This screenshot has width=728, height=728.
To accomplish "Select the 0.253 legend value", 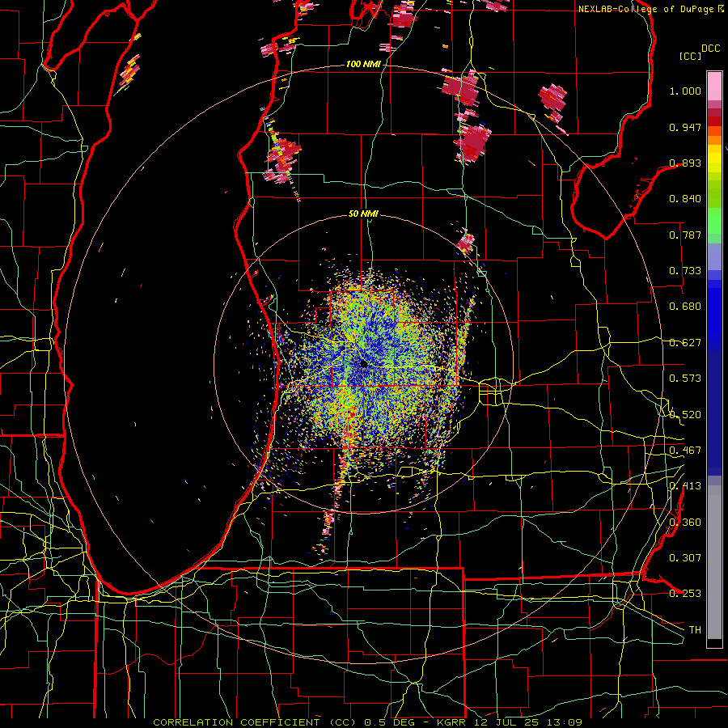I will (685, 594).
